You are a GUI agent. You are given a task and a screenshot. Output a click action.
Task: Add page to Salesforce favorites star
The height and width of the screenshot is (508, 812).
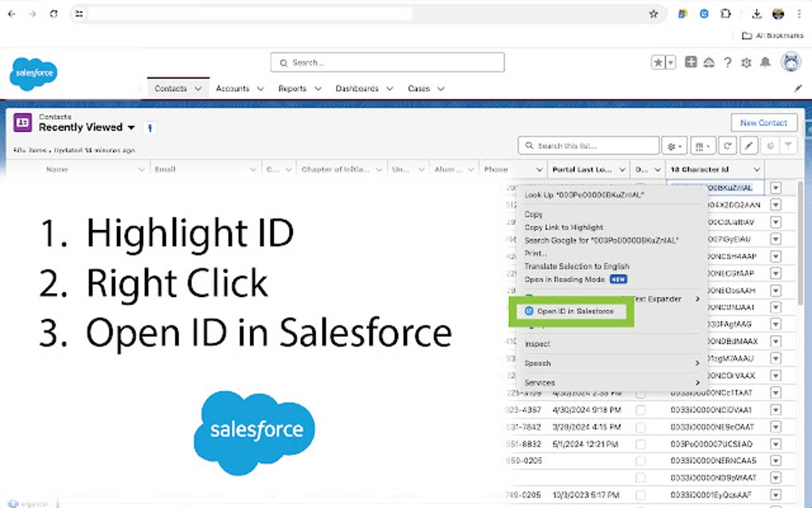pyautogui.click(x=658, y=63)
